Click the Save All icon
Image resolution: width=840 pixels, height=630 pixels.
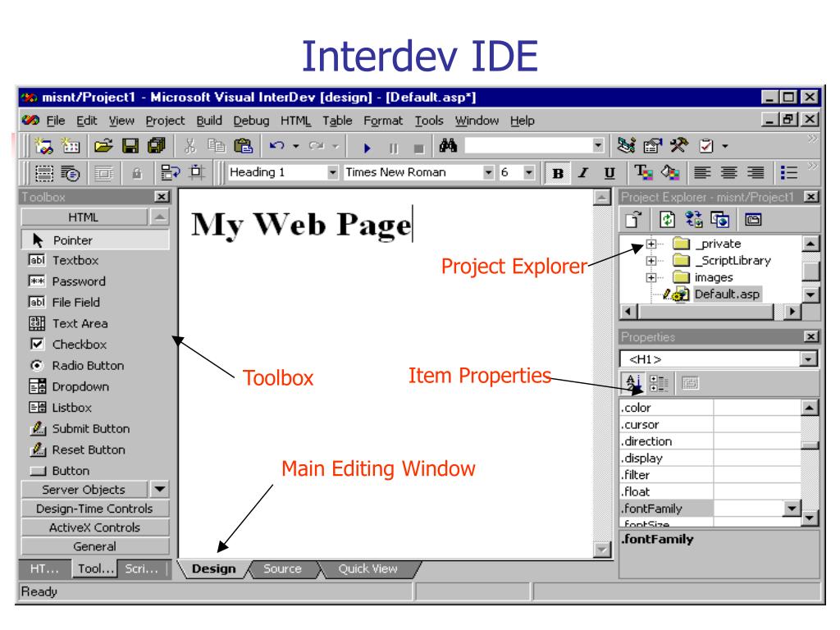157,145
